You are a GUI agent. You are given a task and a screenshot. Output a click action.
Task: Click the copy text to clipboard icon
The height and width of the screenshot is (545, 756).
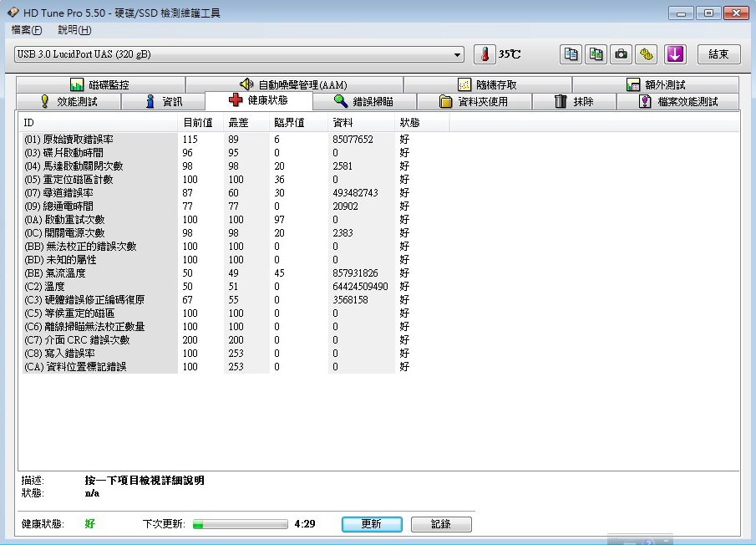point(571,54)
